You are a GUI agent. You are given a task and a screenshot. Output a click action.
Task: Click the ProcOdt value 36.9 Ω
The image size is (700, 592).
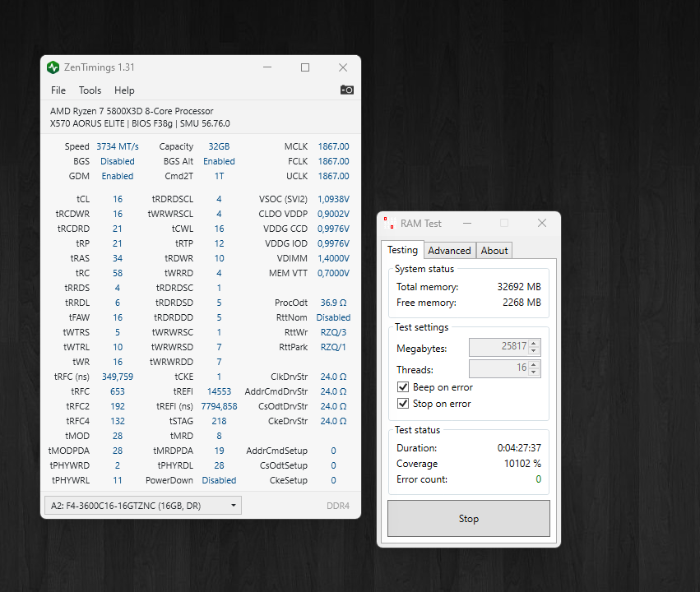point(333,303)
